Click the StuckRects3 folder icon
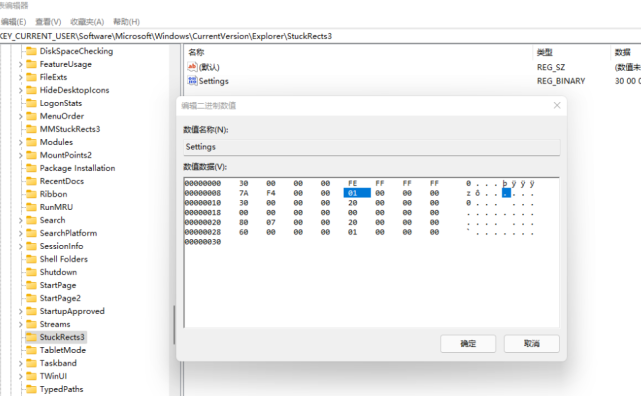 click(x=31, y=337)
